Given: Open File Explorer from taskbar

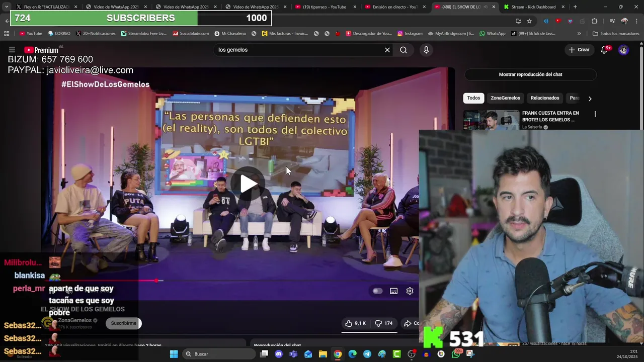Looking at the screenshot, I should pos(323,354).
